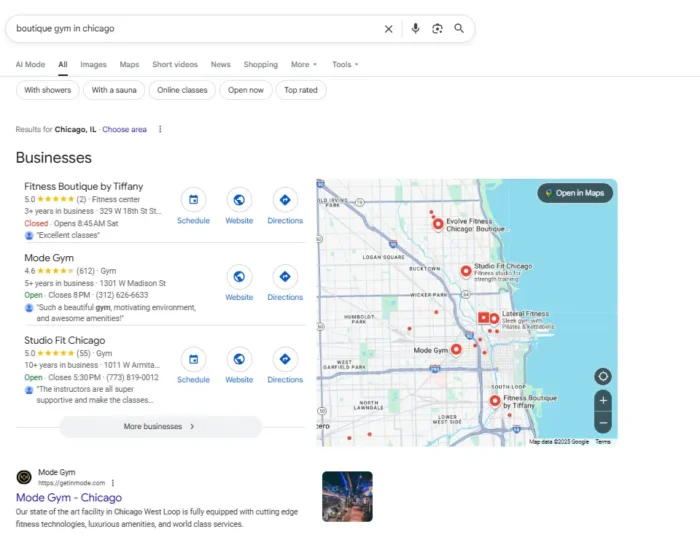Open three-dot options next to Choose area
Viewport: 700px width, 540px height.
(x=160, y=129)
